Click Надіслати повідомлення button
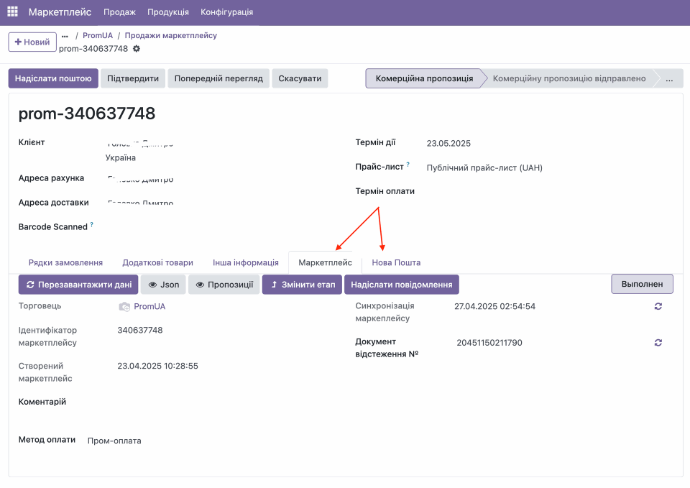 coord(401,285)
